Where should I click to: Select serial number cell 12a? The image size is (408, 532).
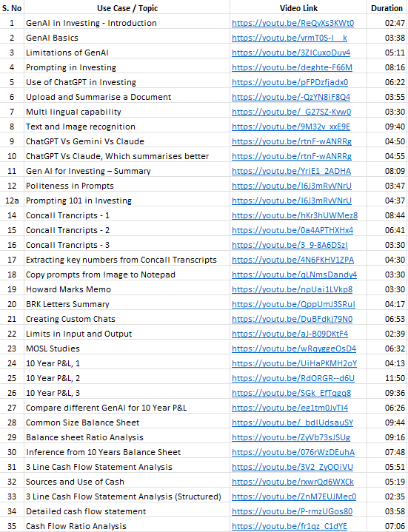[12, 201]
